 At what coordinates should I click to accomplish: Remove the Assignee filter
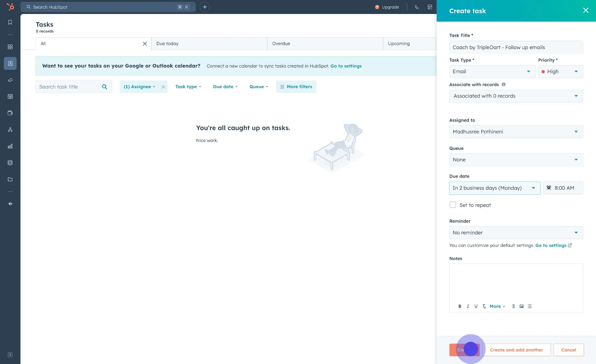coord(163,87)
